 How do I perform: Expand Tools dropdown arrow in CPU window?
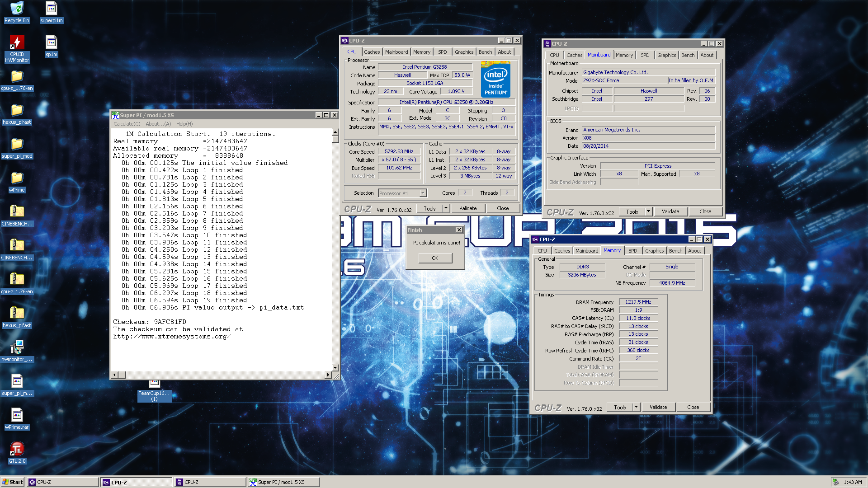[446, 208]
